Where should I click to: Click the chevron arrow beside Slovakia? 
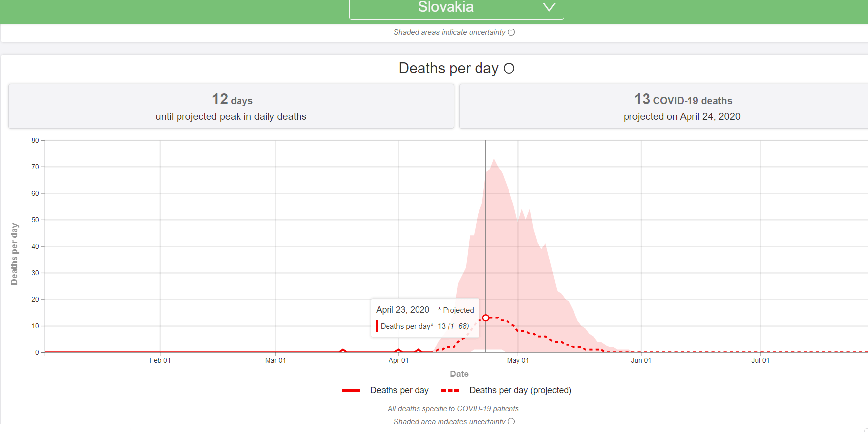pos(549,7)
